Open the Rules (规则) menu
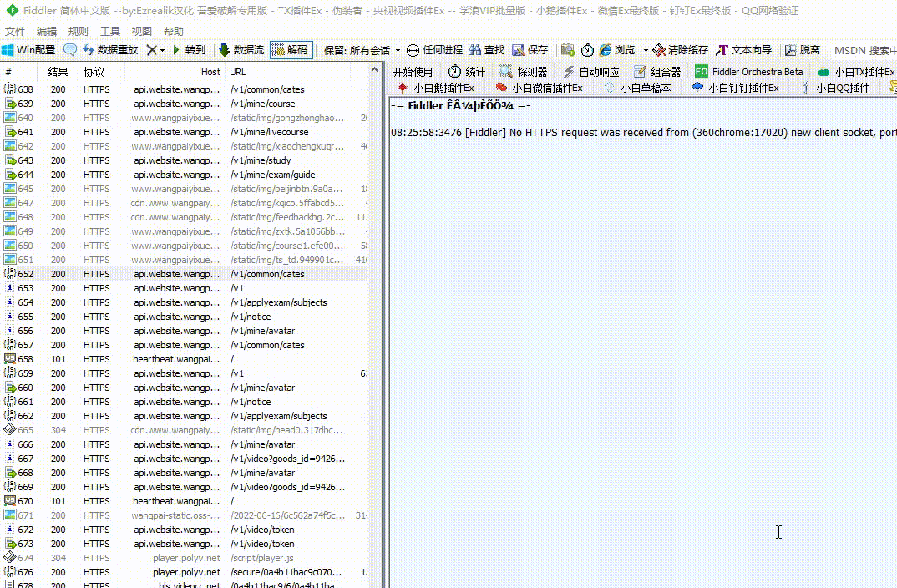The image size is (897, 588). coord(79,31)
